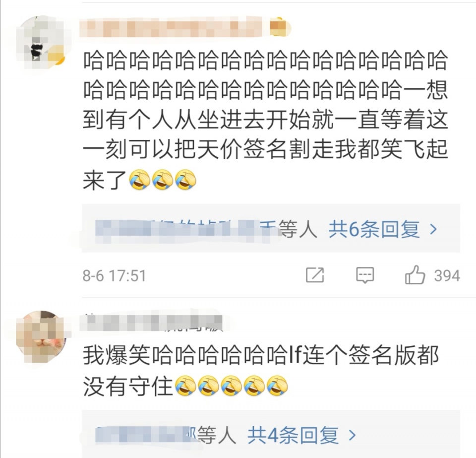This screenshot has width=476, height=458.
Task: Click the blurred replier name before 等人 in the second reply box
Action: coord(146,436)
